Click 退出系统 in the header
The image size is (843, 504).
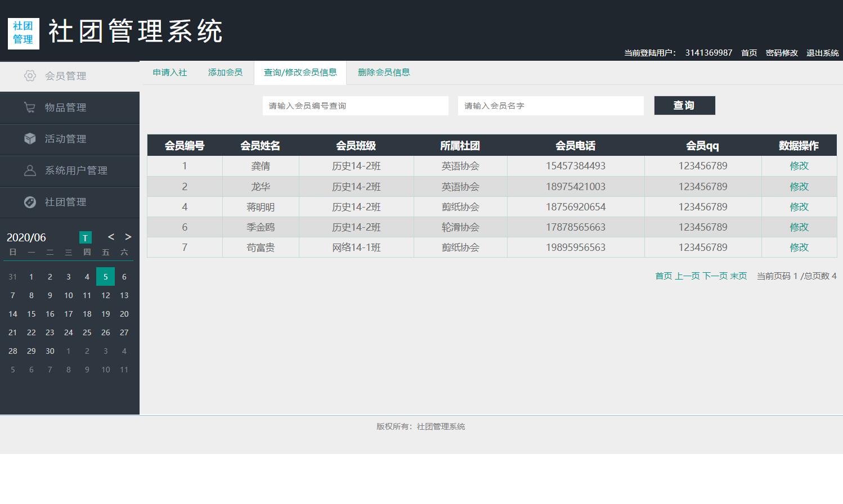coord(822,53)
